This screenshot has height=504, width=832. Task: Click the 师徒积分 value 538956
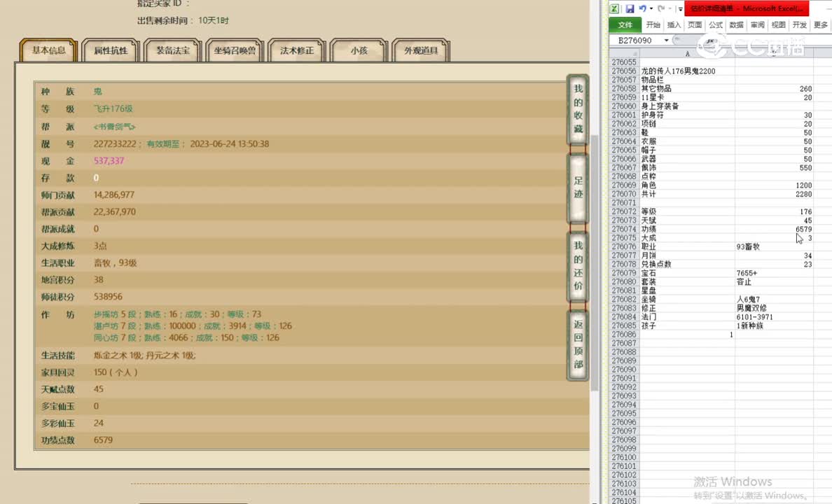click(x=109, y=297)
